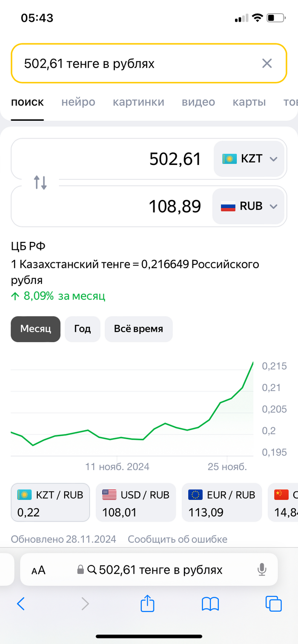Open the карты tab
Viewport: 298px width, 644px height.
(249, 102)
